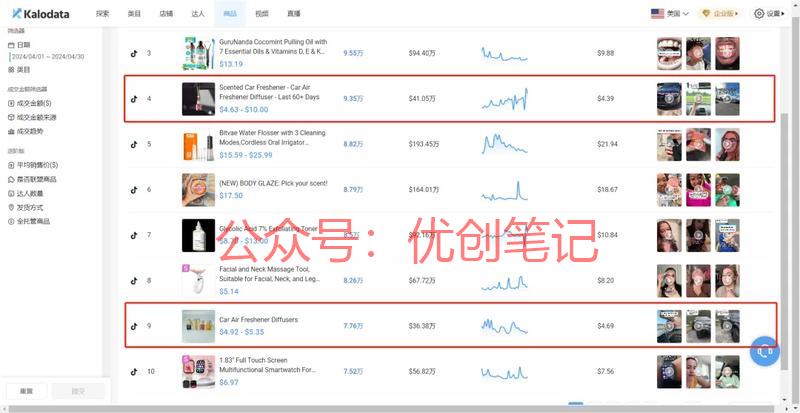Select the active 商品 tab
Viewport: 800px width, 413px height.
coord(230,14)
